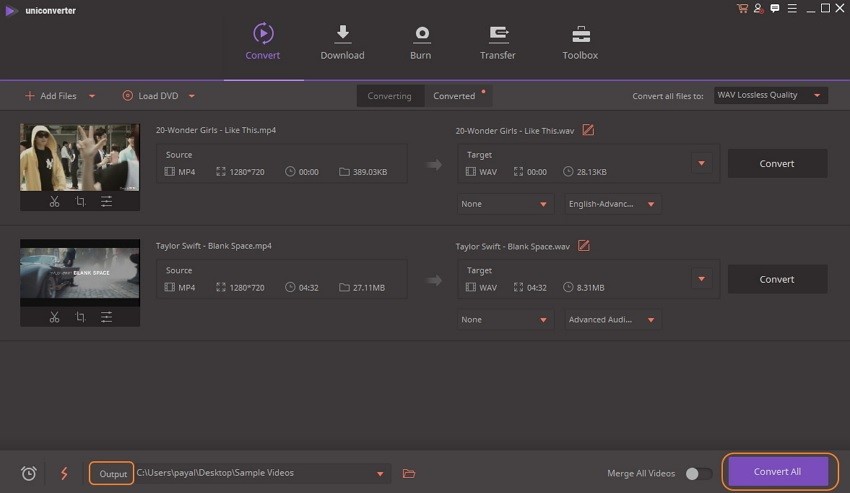The width and height of the screenshot is (850, 493).
Task: Open the WAV Lossless Quality format dropdown
Action: [770, 95]
